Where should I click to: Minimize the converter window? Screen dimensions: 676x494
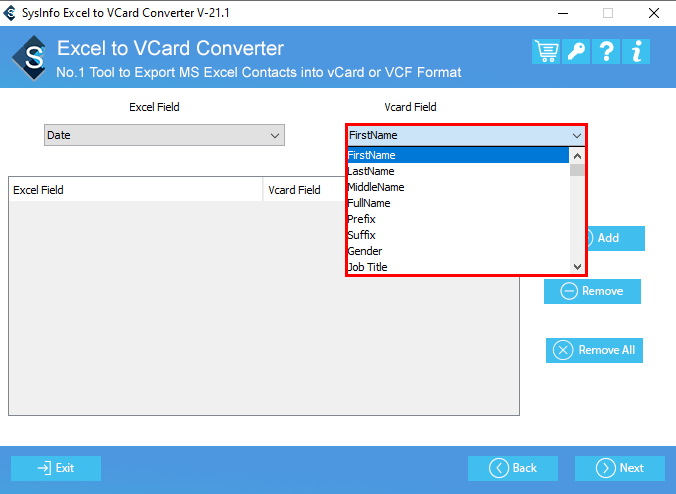pos(563,13)
